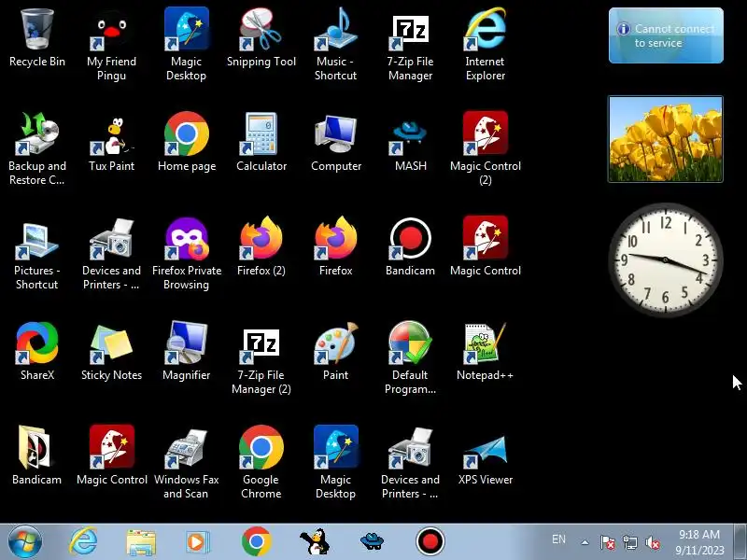Viewport: 747px width, 560px height.
Task: Click the Internet Explorer desktop shortcut
Action: coord(485,44)
